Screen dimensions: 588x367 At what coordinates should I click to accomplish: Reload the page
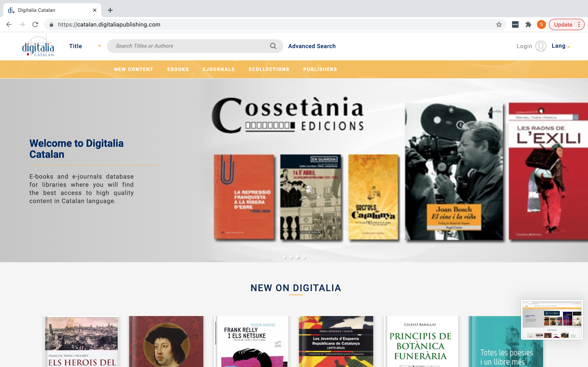pyautogui.click(x=35, y=24)
